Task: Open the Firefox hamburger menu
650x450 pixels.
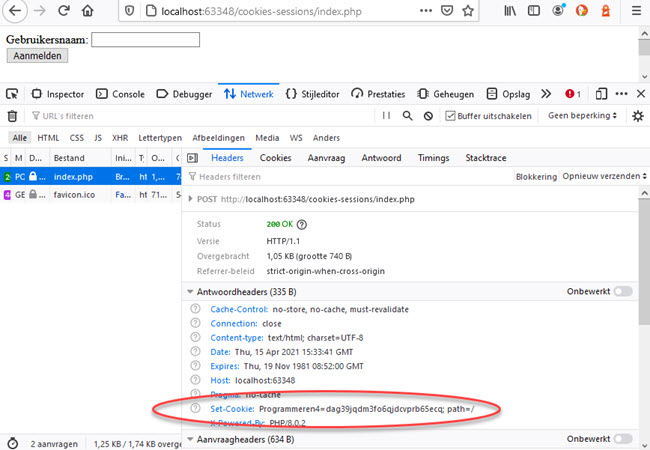Action: 636,11
